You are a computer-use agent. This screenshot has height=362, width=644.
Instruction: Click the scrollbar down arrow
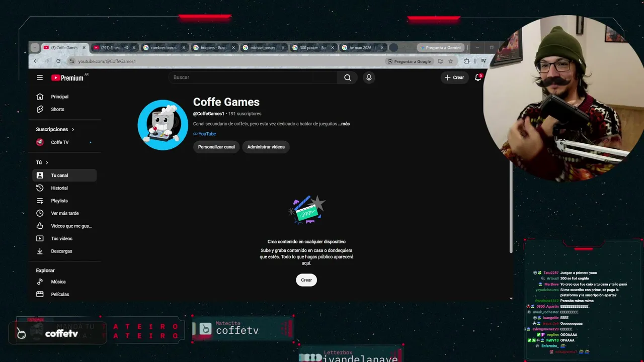pos(511,299)
